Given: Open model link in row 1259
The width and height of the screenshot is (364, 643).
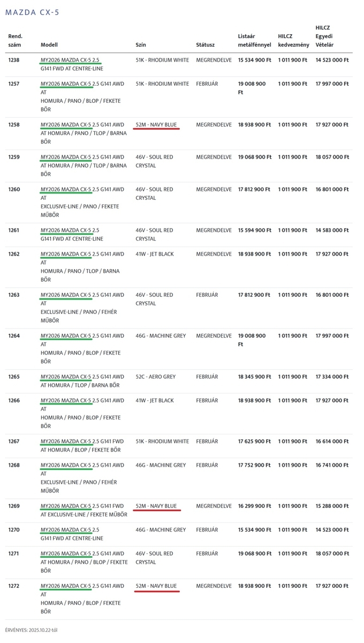Looking at the screenshot, I should [66, 157].
